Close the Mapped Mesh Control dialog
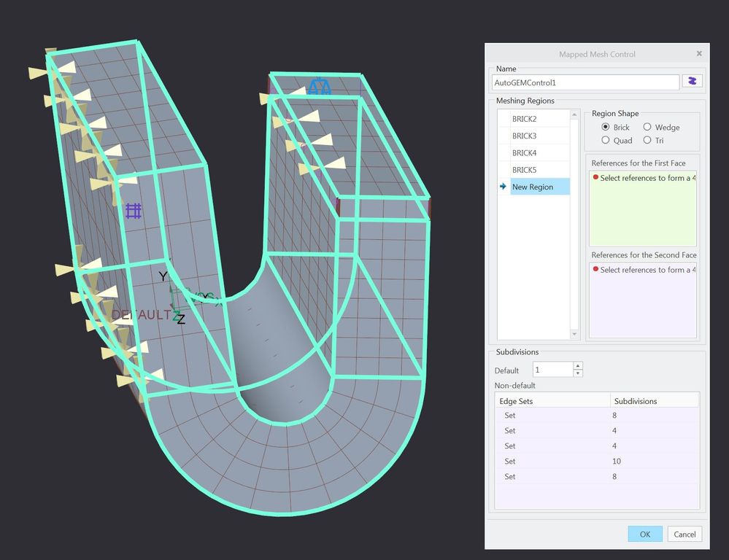 [698, 53]
